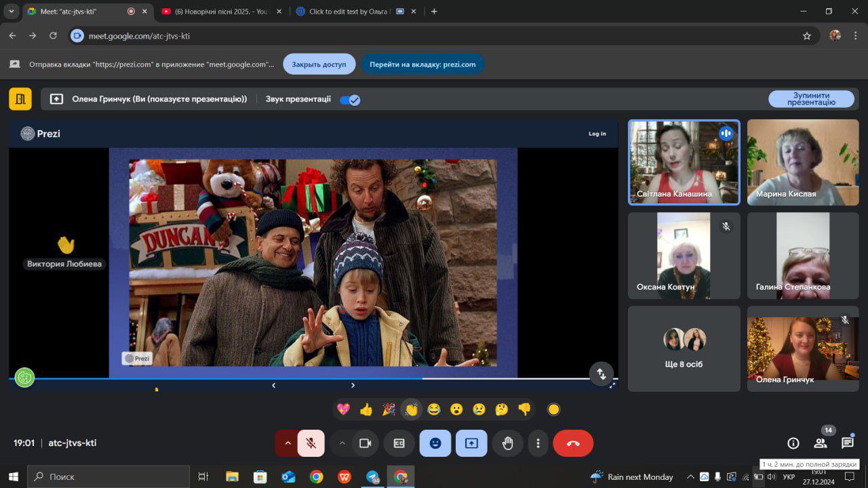The height and width of the screenshot is (488, 868).
Task: Turn on closed captions
Action: point(399,443)
